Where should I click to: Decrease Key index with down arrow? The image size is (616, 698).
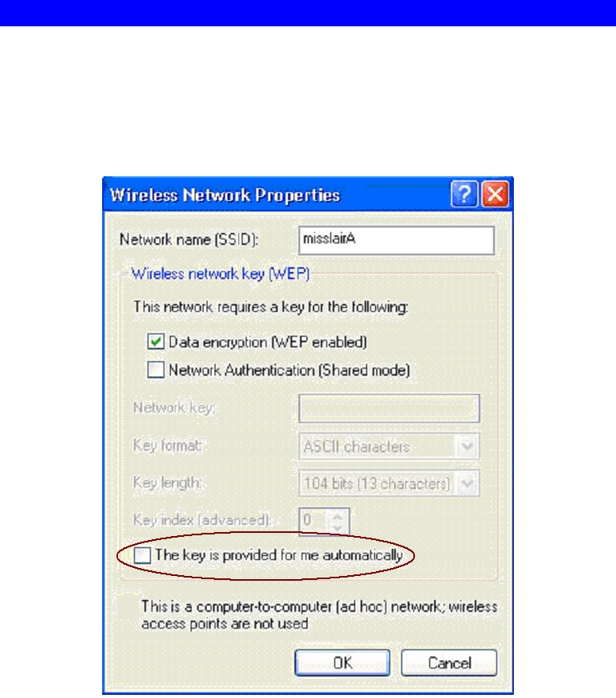tap(338, 527)
